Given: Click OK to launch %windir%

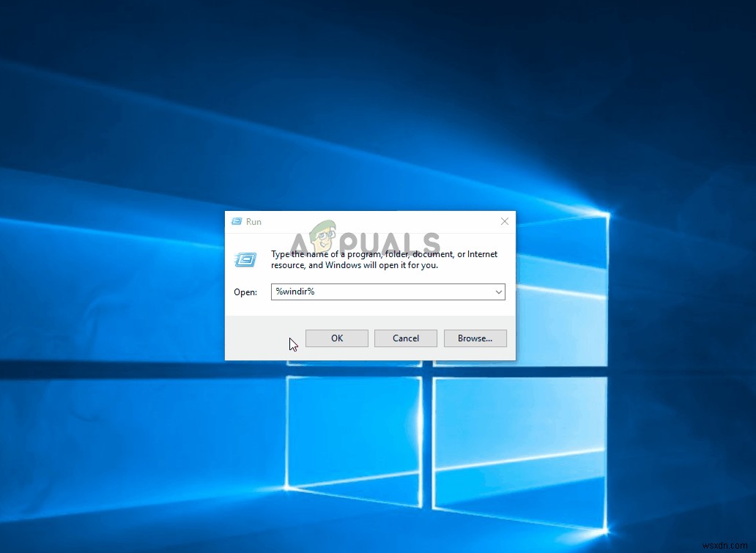Looking at the screenshot, I should [x=336, y=338].
